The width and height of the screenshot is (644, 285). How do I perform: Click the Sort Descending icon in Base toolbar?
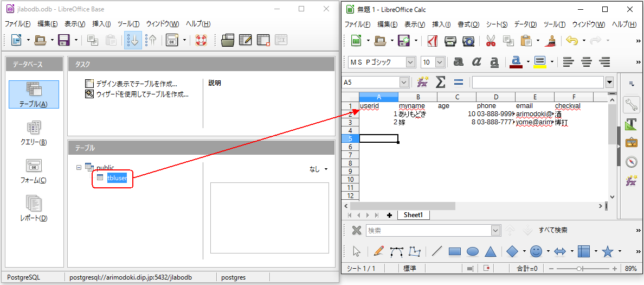click(x=151, y=40)
